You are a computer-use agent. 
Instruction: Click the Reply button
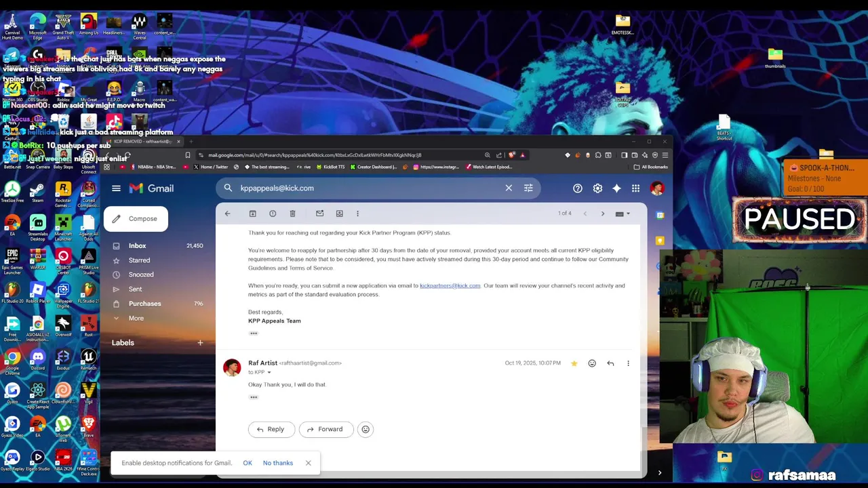tap(271, 429)
